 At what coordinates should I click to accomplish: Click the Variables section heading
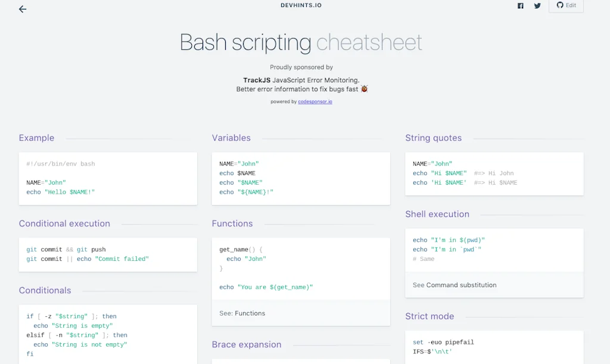pos(231,138)
